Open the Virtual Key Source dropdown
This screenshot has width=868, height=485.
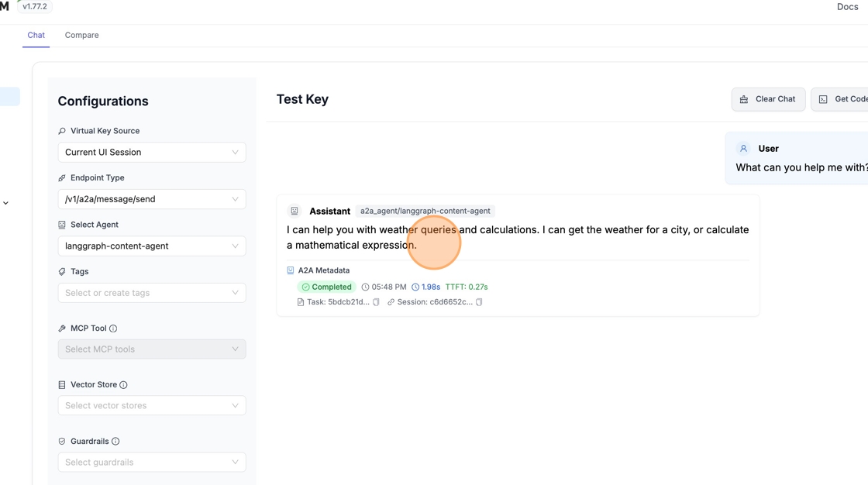(x=152, y=153)
